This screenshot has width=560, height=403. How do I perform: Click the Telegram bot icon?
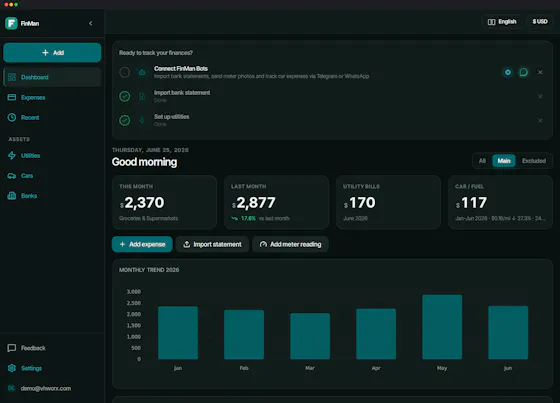coord(508,72)
